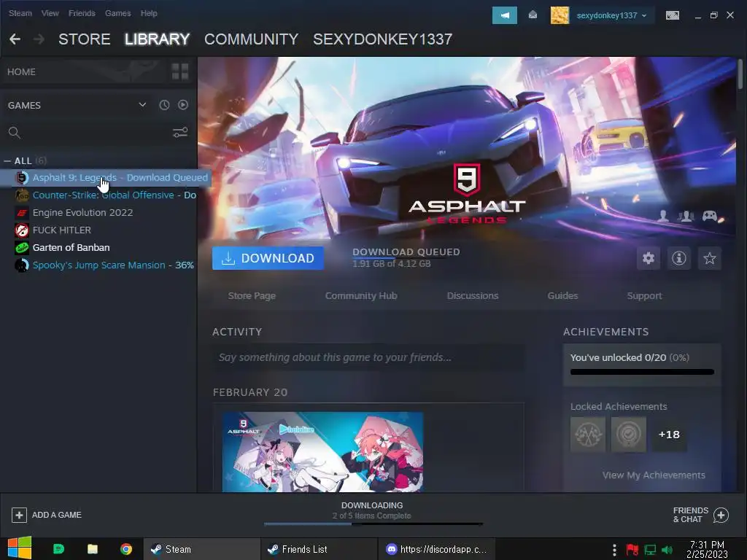Add Asphalt 9 to favorites star
This screenshot has width=747, height=560.
coord(709,258)
